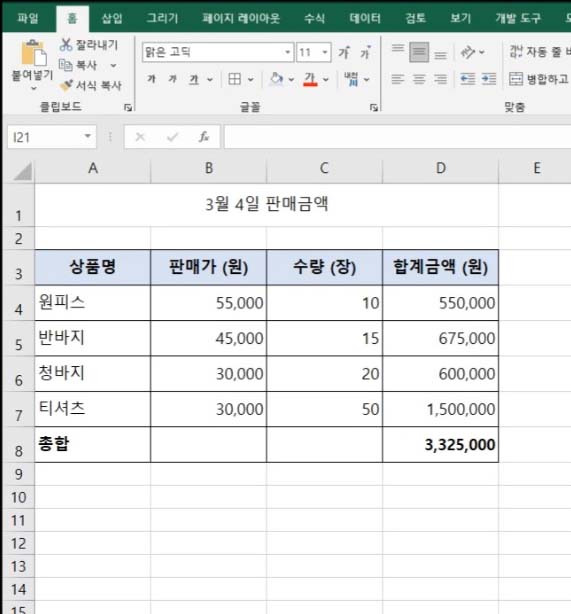Image resolution: width=571 pixels, height=614 pixels.
Task: Click Wrap Text (자동 줄 바꿈)
Action: pos(540,52)
